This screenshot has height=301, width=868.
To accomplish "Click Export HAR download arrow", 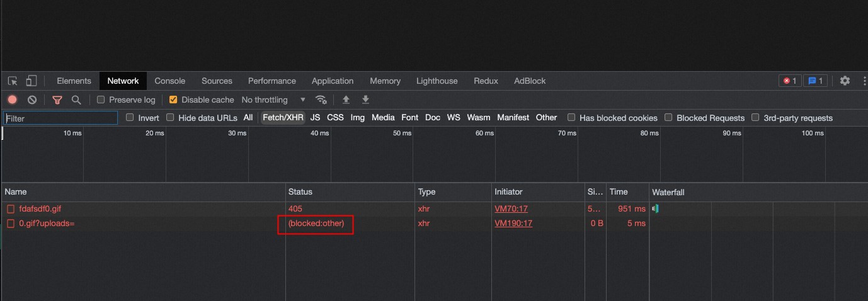I will point(365,99).
